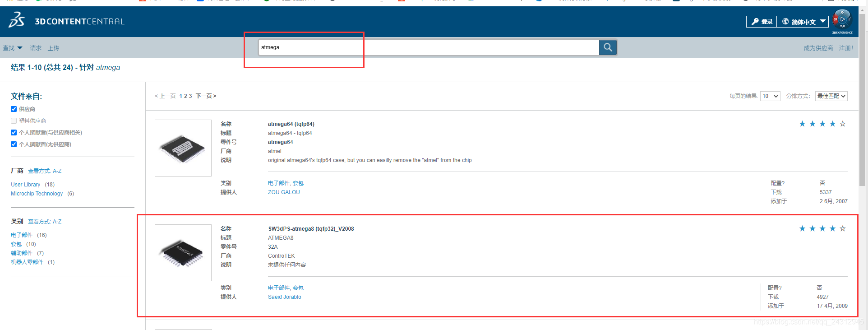Focus the search field containing atmega

click(429, 47)
